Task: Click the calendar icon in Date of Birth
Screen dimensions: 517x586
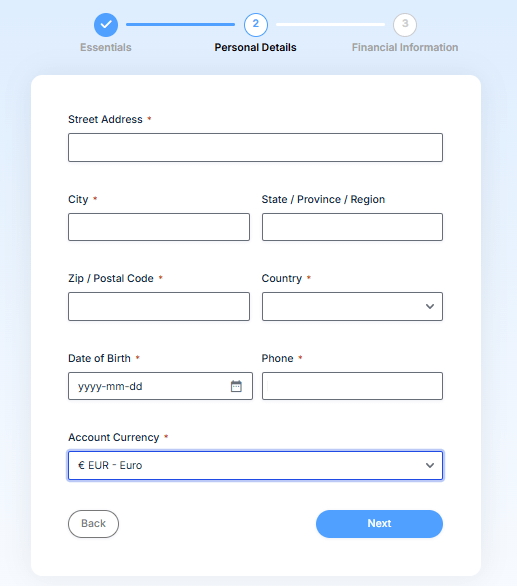Action: [x=236, y=386]
